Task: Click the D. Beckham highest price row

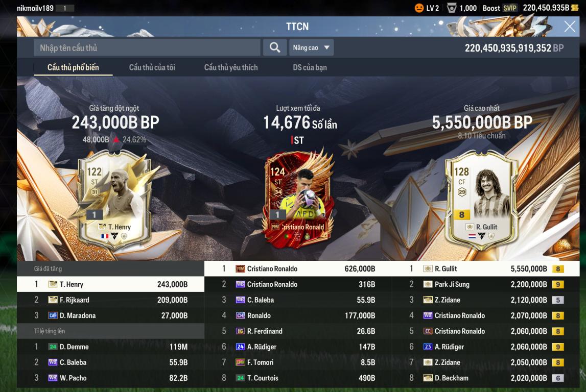Action: [x=485, y=378]
